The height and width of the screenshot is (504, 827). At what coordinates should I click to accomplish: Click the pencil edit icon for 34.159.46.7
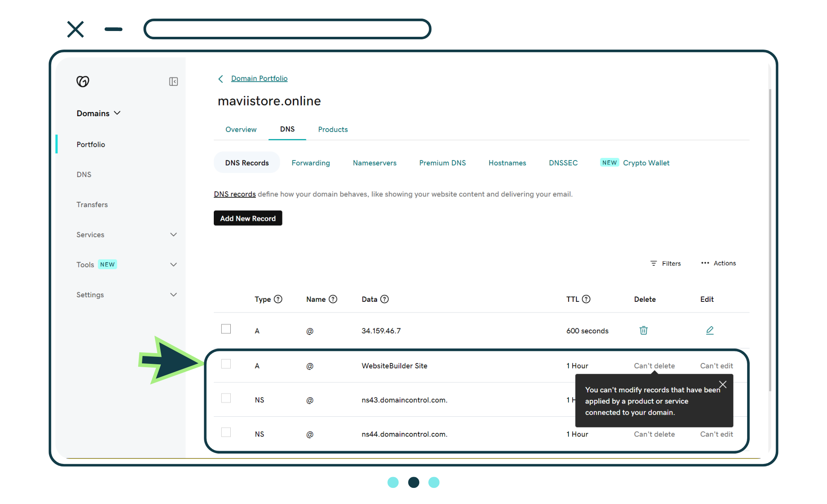pyautogui.click(x=710, y=330)
